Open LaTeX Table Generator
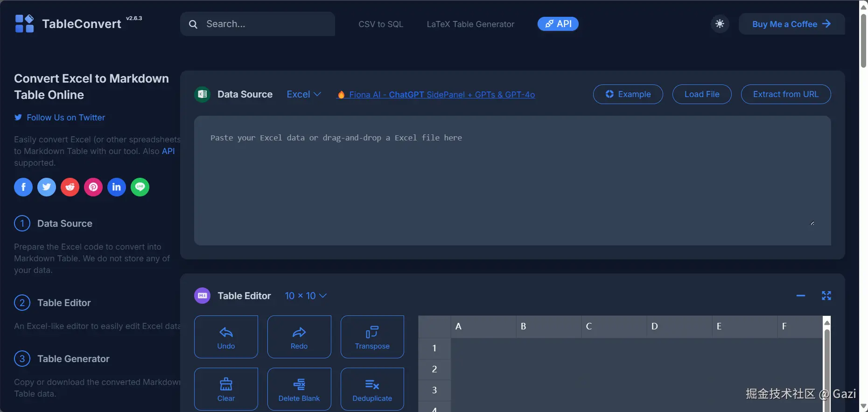The image size is (868, 412). (470, 24)
